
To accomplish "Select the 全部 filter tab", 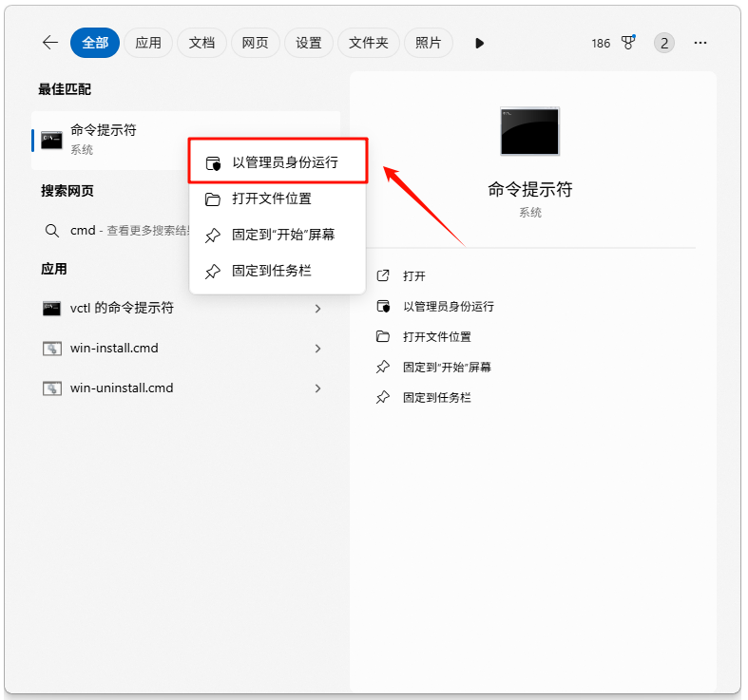I will tap(95, 43).
